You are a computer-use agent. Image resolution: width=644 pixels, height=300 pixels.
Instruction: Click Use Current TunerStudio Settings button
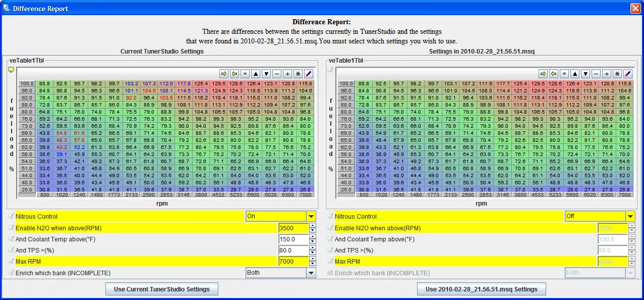coord(161,289)
